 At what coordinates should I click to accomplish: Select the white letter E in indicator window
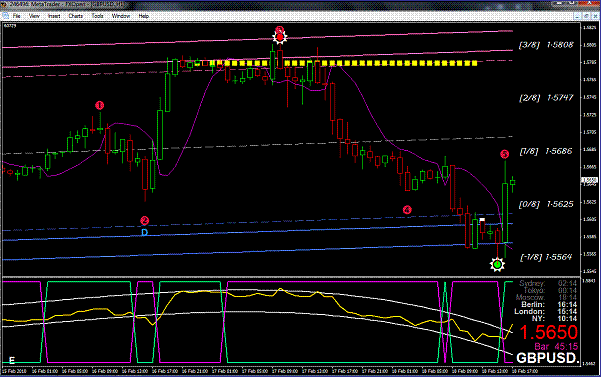click(12, 360)
